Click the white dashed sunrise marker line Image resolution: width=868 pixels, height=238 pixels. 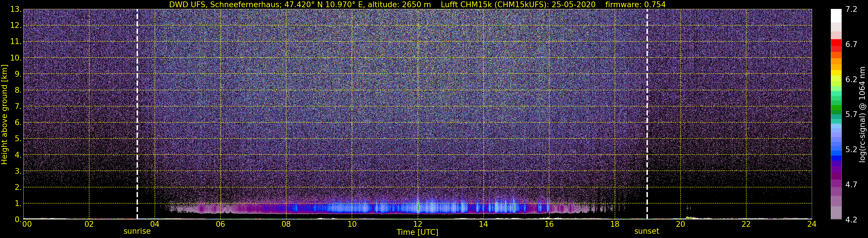[x=137, y=114]
